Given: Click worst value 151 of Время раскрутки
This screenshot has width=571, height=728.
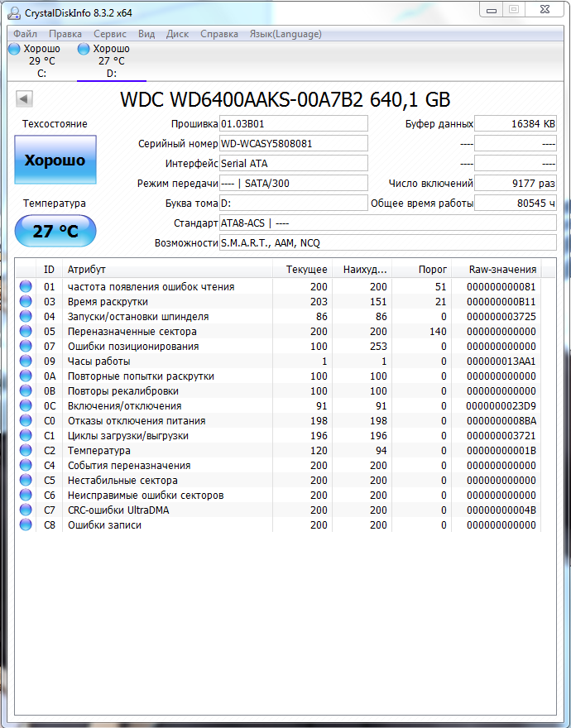Looking at the screenshot, I should click(x=378, y=302).
